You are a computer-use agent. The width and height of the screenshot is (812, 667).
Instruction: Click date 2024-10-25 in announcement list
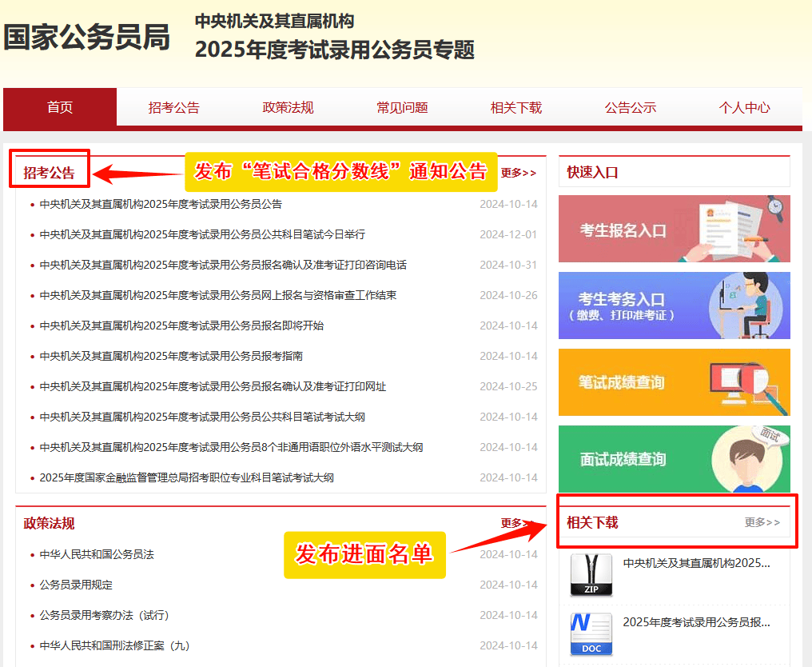click(508, 386)
